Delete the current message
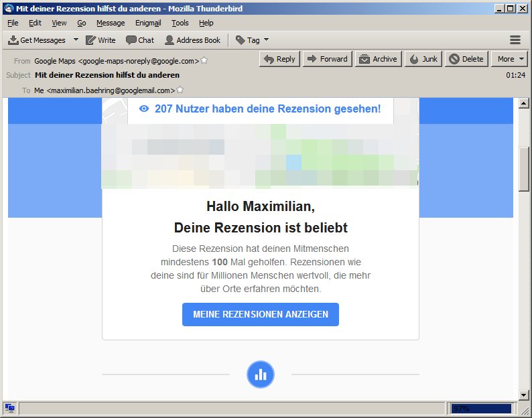The image size is (532, 418). coord(466,59)
